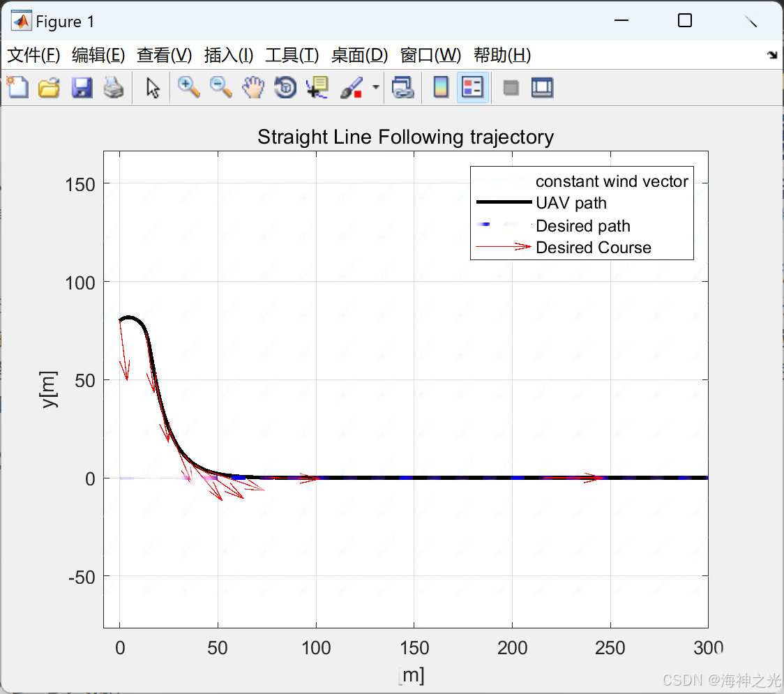
Task: Activate the Zoom Out tool
Action: click(220, 87)
